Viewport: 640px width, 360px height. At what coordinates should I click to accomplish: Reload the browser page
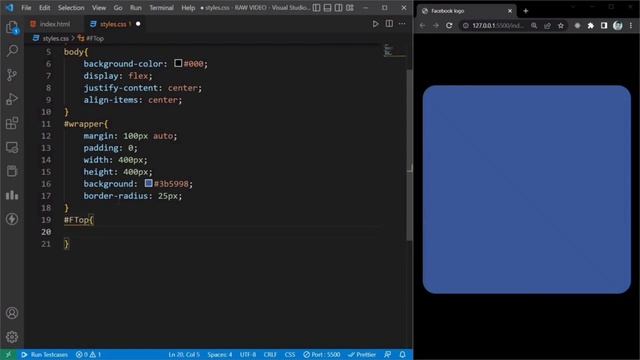tap(449, 25)
